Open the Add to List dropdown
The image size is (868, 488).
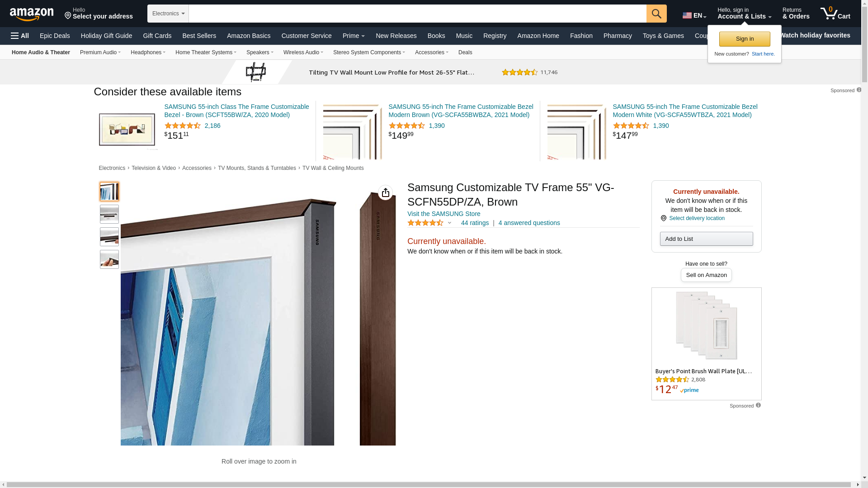coord(706,239)
